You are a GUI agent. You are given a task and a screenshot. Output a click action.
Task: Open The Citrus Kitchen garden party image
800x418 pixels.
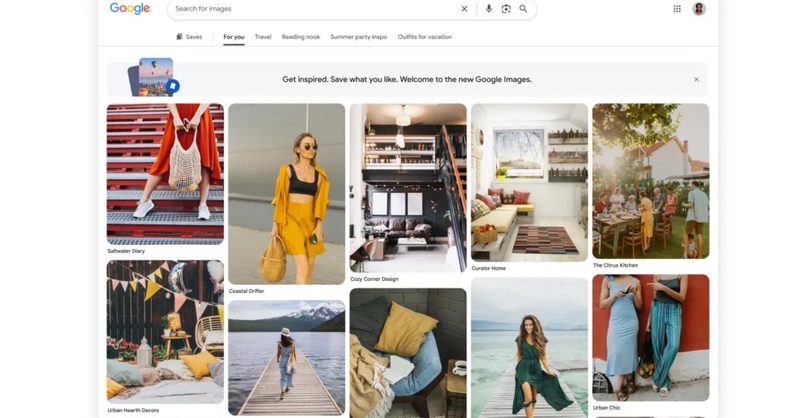(651, 181)
